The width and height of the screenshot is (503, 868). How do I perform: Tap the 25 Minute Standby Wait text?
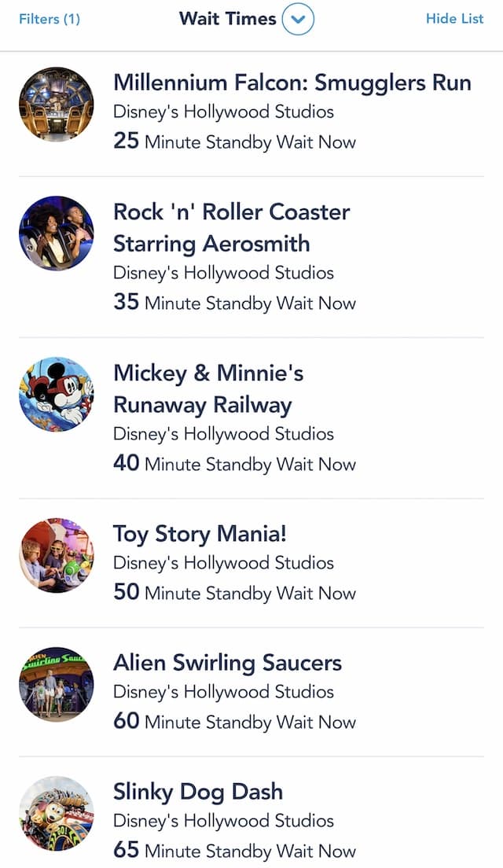[235, 142]
